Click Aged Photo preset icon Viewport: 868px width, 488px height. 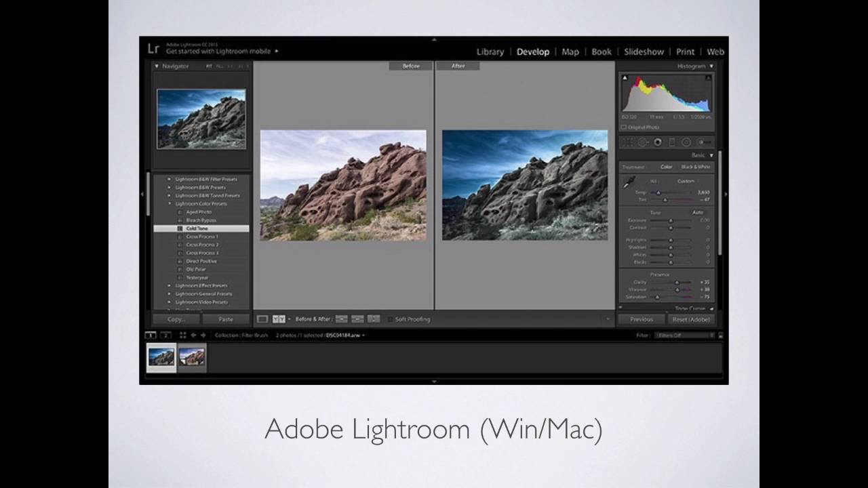(180, 212)
